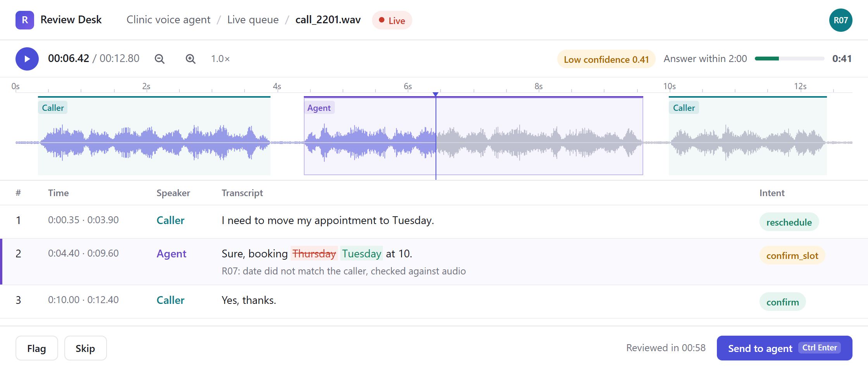Click the 8s mark on the ruler
868x369 pixels.
tap(539, 86)
